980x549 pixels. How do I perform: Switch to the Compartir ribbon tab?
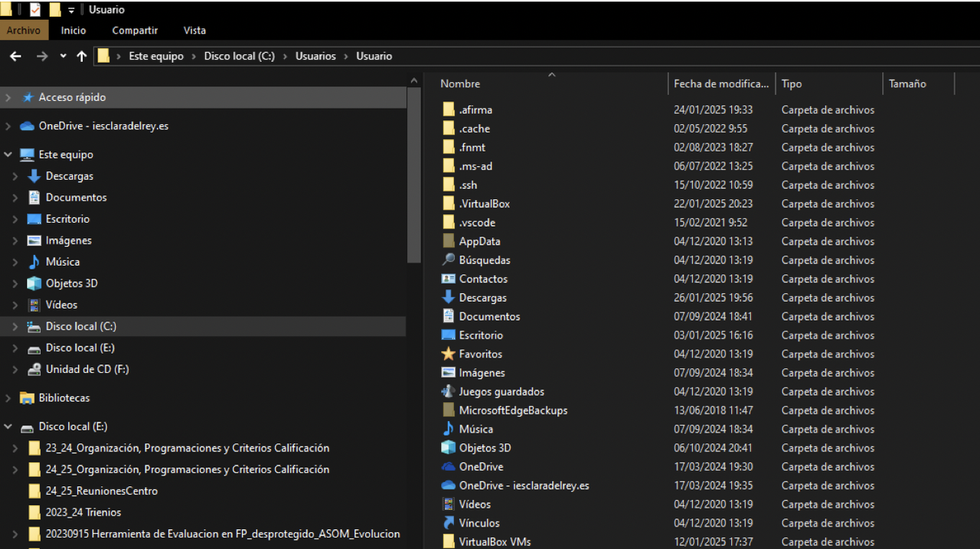pos(135,31)
